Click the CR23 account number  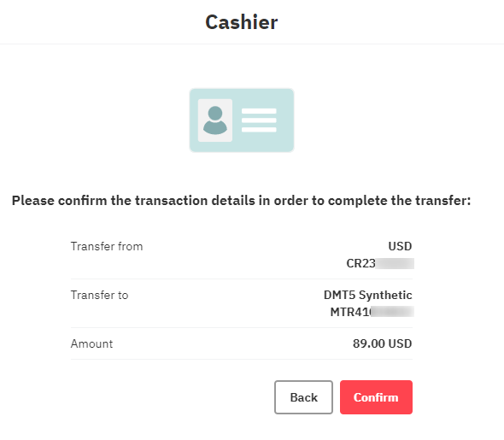pos(380,263)
